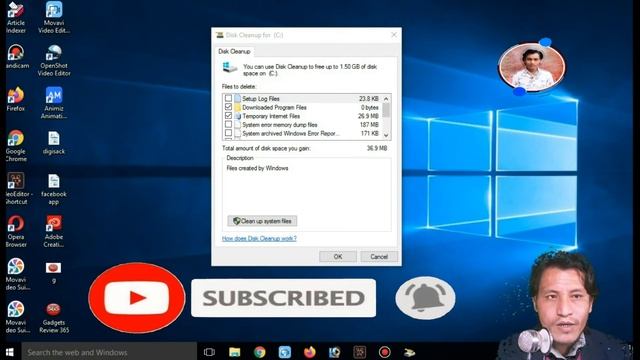Check System archived Windows Error Reporting checkbox
Image resolution: width=640 pixels, height=360 pixels.
click(228, 133)
